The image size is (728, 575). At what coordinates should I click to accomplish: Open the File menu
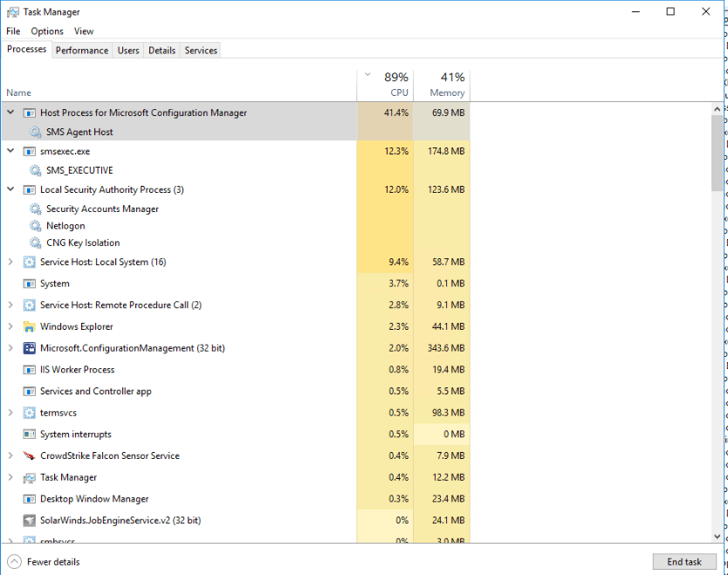[x=13, y=31]
